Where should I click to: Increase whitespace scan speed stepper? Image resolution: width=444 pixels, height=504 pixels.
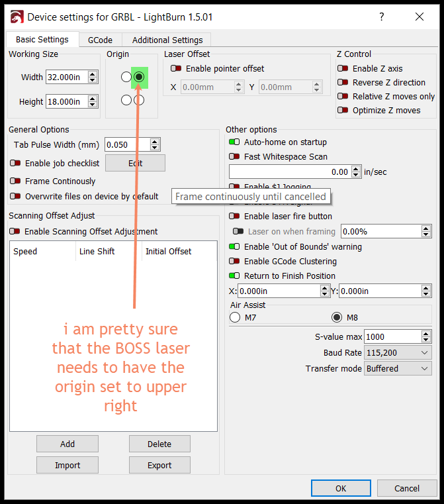356,169
